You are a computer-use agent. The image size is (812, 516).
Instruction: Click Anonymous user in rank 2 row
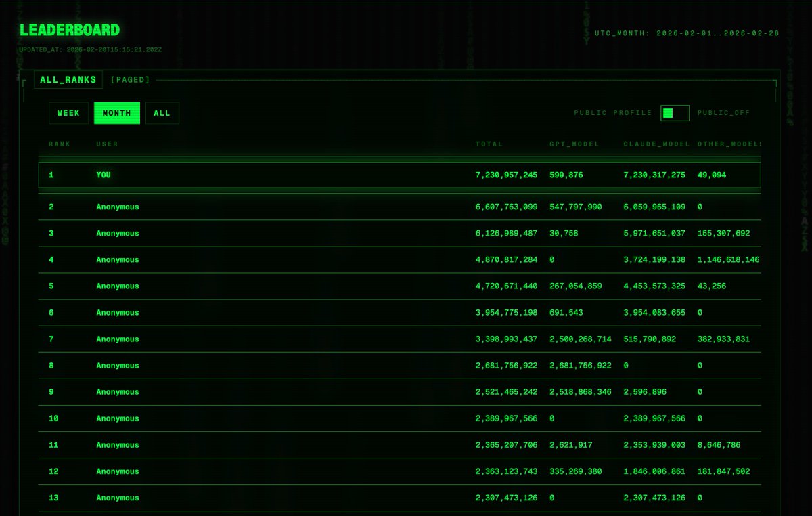click(x=118, y=207)
